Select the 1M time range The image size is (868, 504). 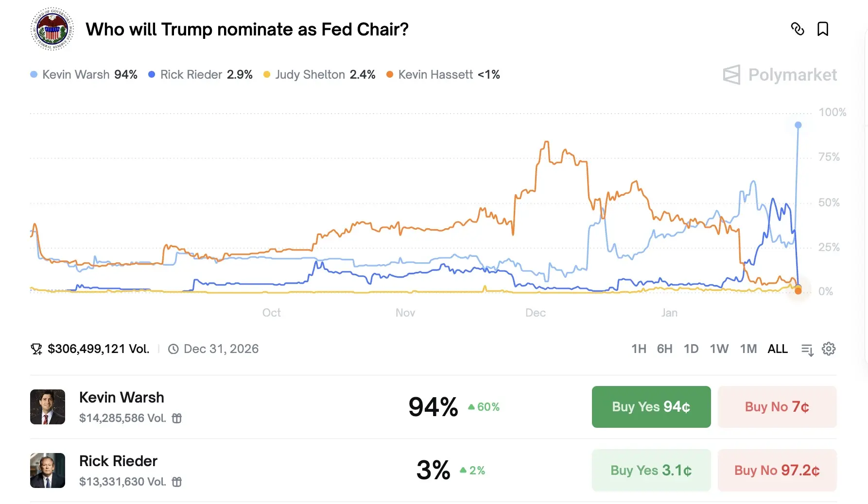(748, 349)
